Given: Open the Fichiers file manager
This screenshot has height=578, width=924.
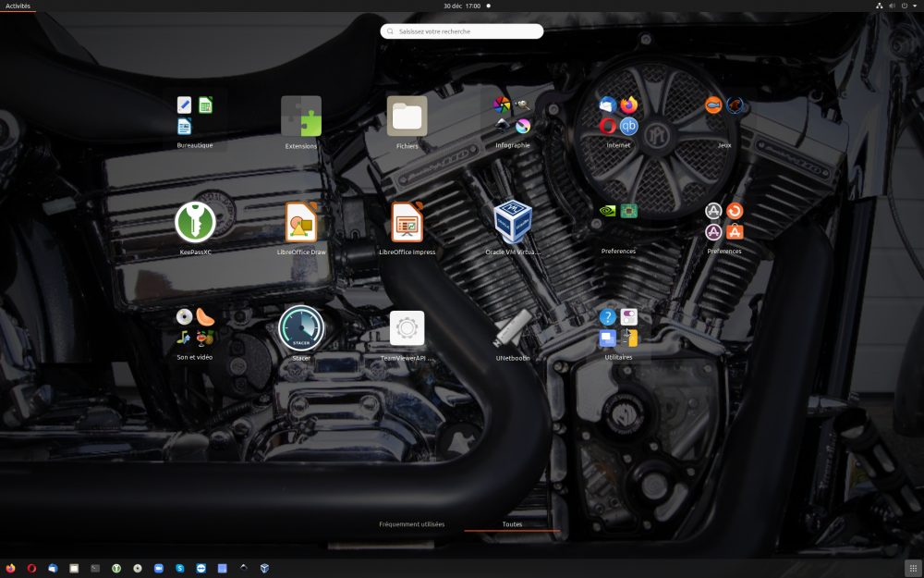Looking at the screenshot, I should point(407,117).
